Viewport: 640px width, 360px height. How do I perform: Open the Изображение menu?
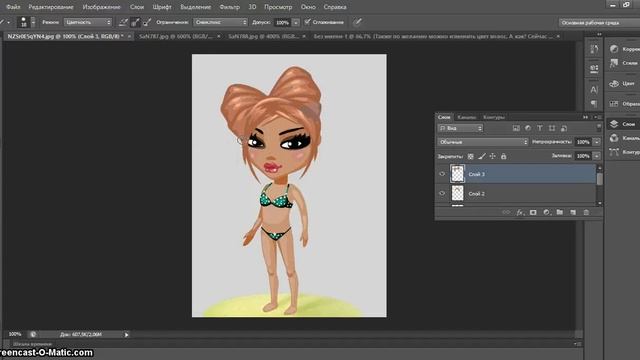(102, 7)
